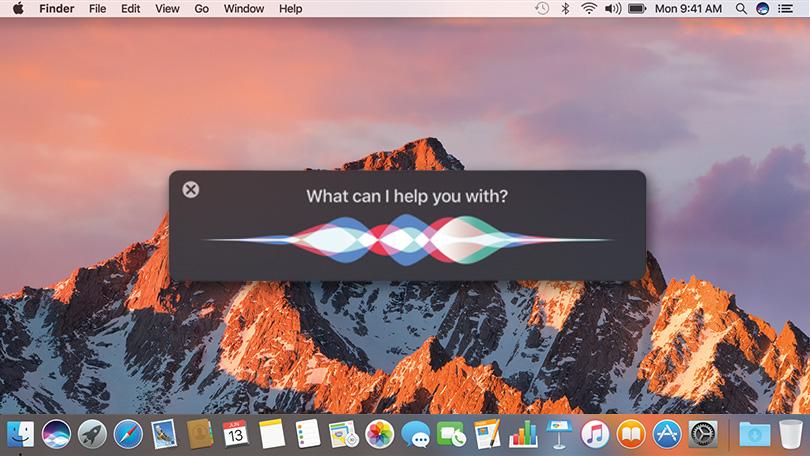Launch Messages from the Dock
810x456 pixels.
tap(415, 434)
